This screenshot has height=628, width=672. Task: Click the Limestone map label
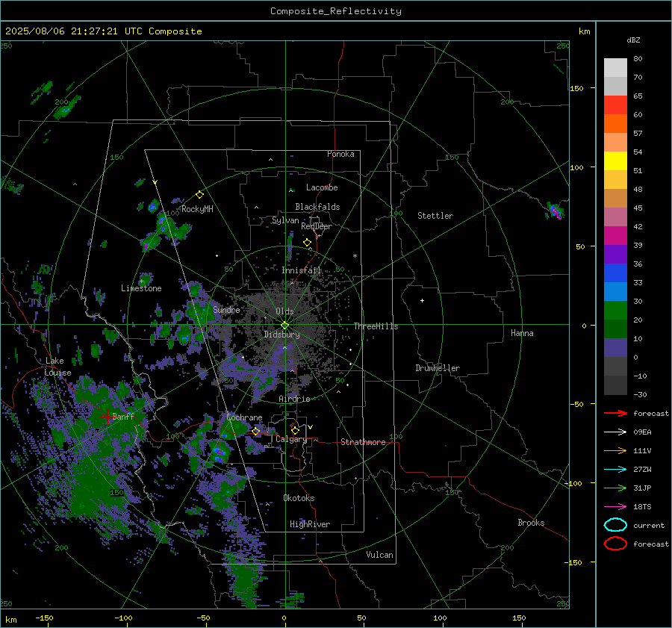pos(141,288)
